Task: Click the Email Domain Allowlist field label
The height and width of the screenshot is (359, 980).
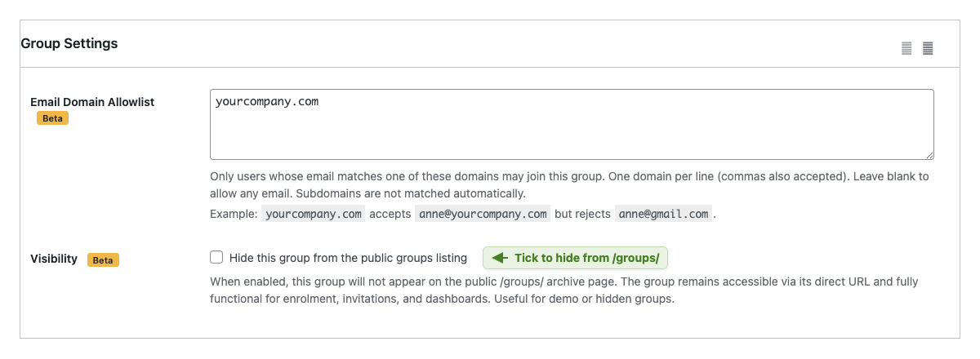Action: click(92, 102)
